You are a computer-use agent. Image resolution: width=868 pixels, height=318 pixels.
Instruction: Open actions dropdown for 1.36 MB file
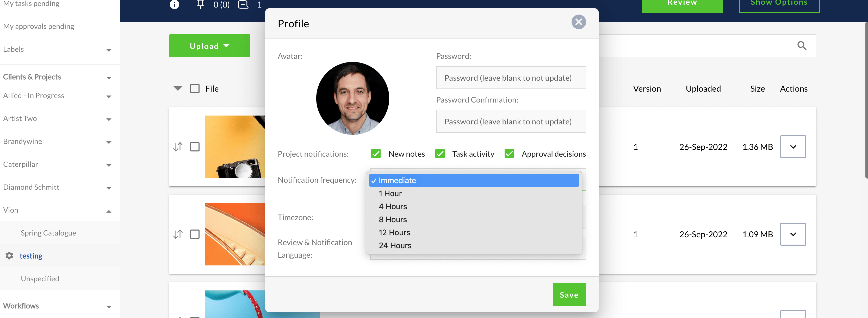pos(793,147)
